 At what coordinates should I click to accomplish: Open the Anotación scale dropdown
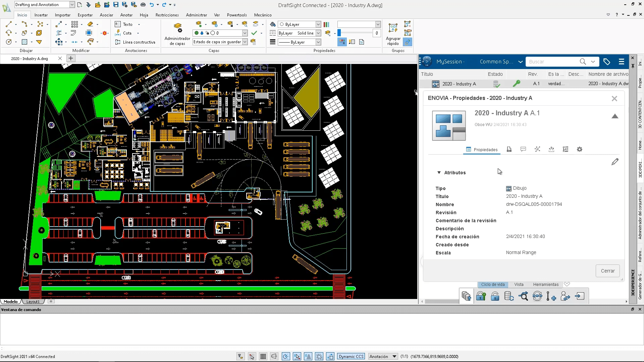click(394, 357)
